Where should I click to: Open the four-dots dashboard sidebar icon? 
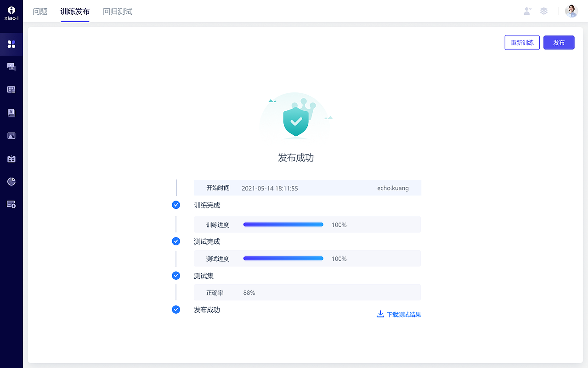[x=11, y=44]
